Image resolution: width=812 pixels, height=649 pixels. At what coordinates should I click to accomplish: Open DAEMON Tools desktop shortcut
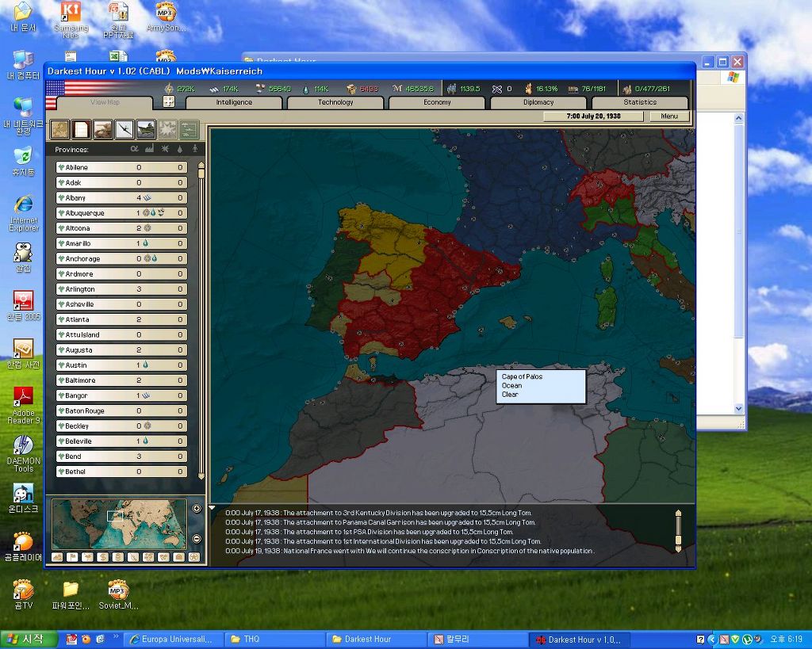coord(24,453)
